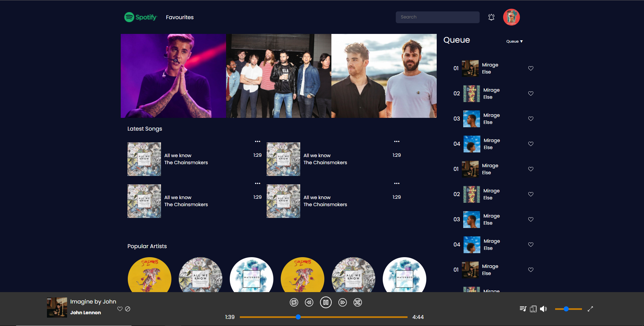Heart the first queue item numbered 04

(531, 144)
